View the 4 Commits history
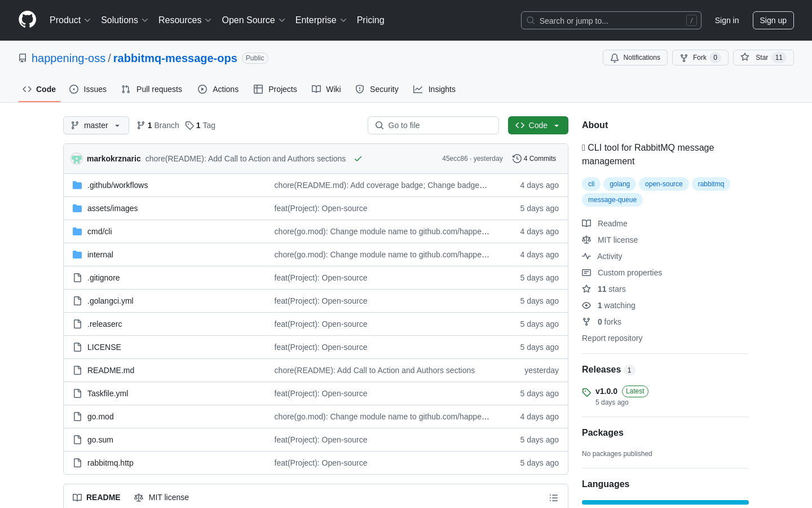Viewport: 812px width, 508px height. pos(534,159)
